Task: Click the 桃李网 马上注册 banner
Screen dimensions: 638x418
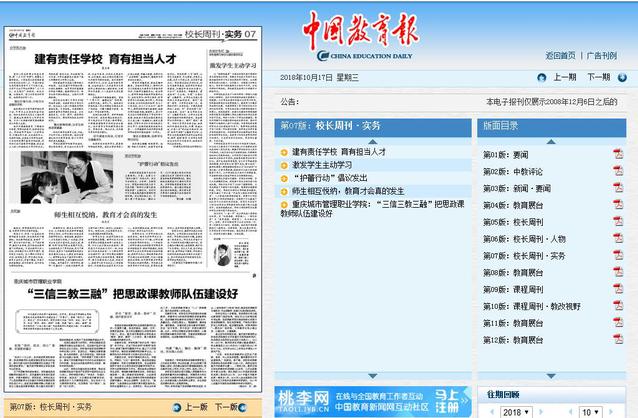Action: point(373,402)
